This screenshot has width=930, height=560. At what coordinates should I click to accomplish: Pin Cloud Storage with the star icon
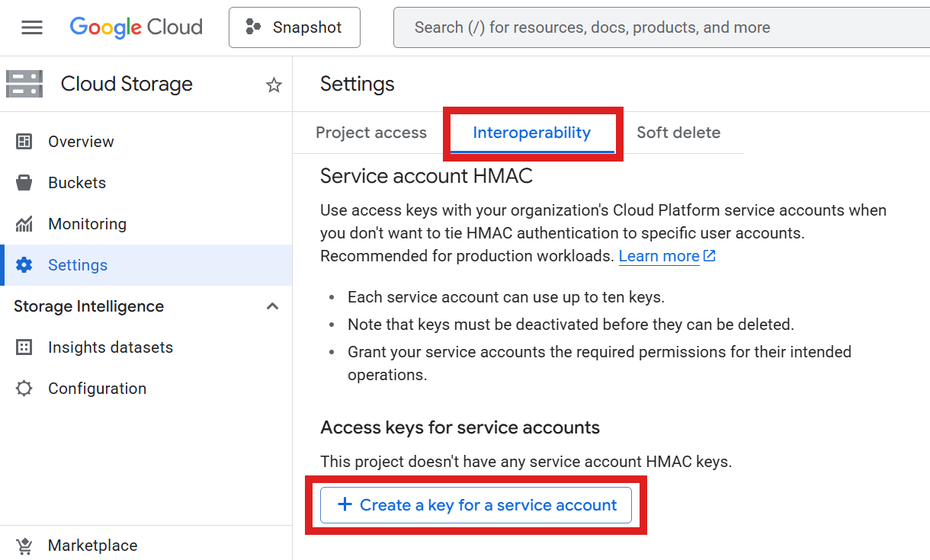coord(274,85)
